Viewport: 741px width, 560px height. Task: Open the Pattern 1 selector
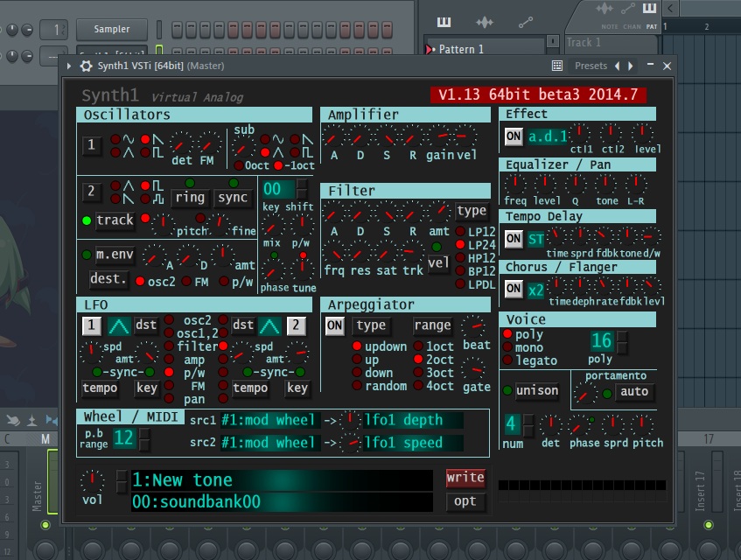coord(485,49)
